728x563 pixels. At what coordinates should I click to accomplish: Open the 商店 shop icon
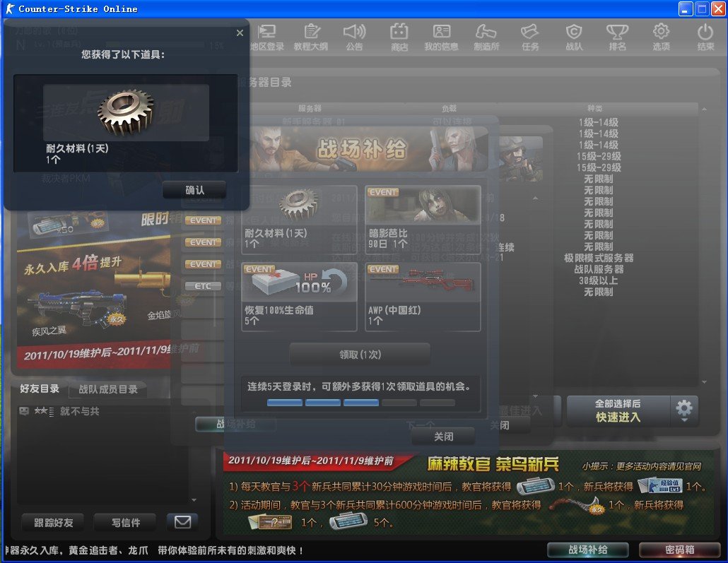399,37
